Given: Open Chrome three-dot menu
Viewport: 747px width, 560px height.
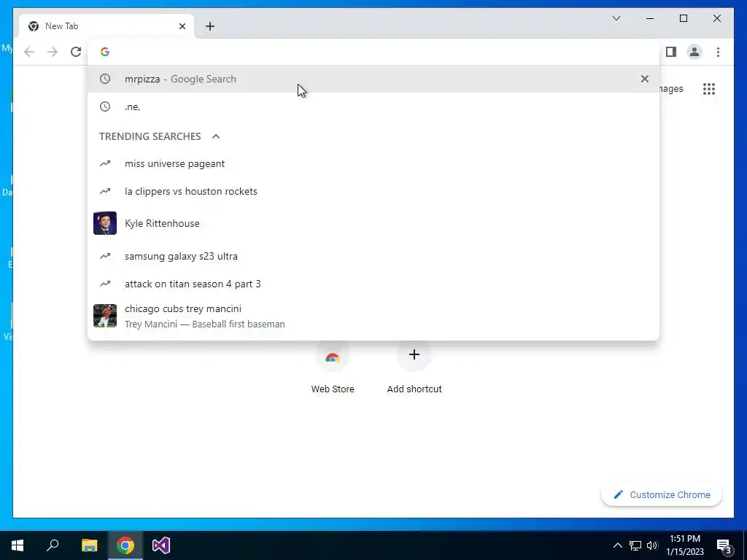Looking at the screenshot, I should [x=718, y=52].
